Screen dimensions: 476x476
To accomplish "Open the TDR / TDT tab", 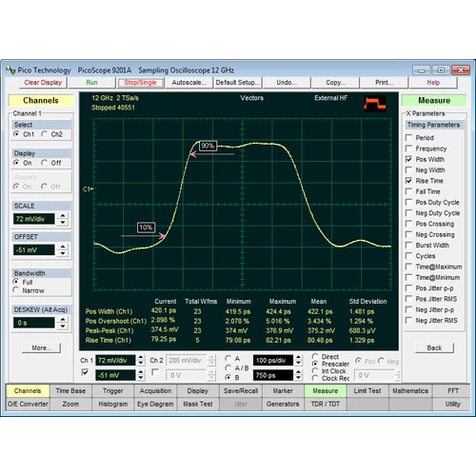I will 326,404.
